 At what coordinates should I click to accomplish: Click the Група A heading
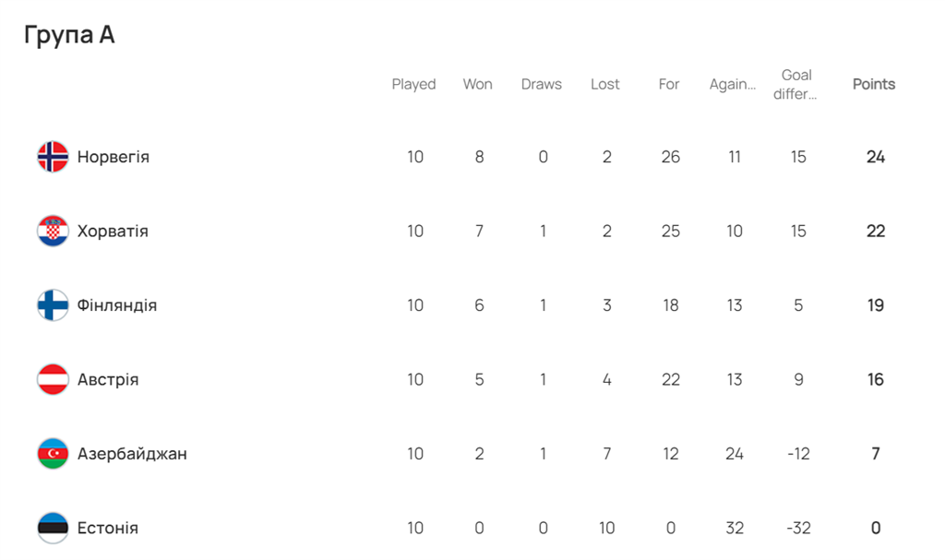pyautogui.click(x=69, y=35)
